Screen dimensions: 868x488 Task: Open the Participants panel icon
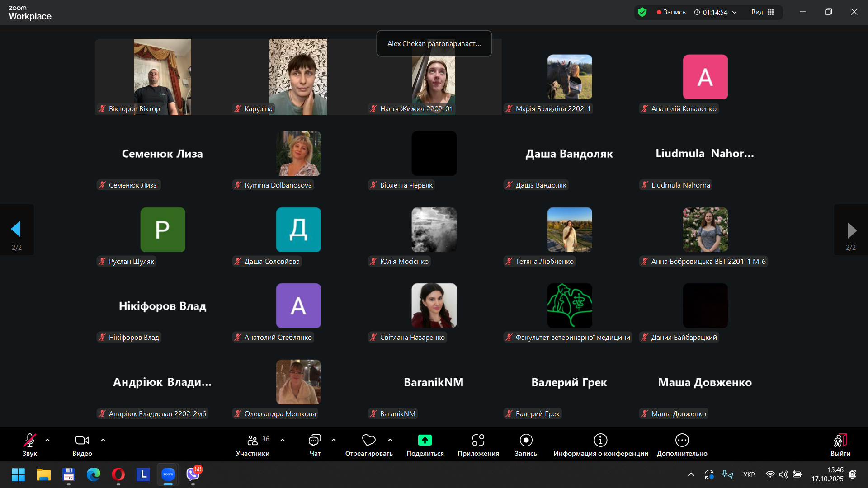coord(252,440)
